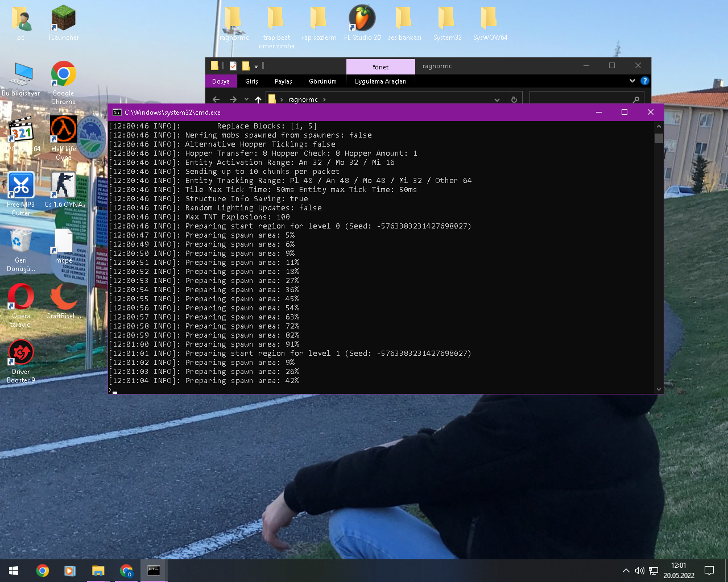Viewport: 728px width, 582px height.
Task: Select the Yönet contextual tab
Action: [x=380, y=66]
